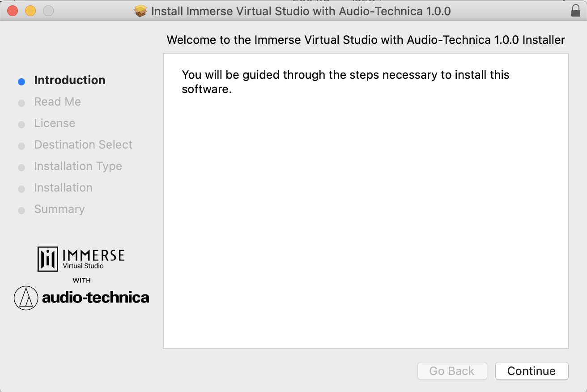The width and height of the screenshot is (587, 392).
Task: Click the installer package icon in the title bar
Action: [x=140, y=11]
